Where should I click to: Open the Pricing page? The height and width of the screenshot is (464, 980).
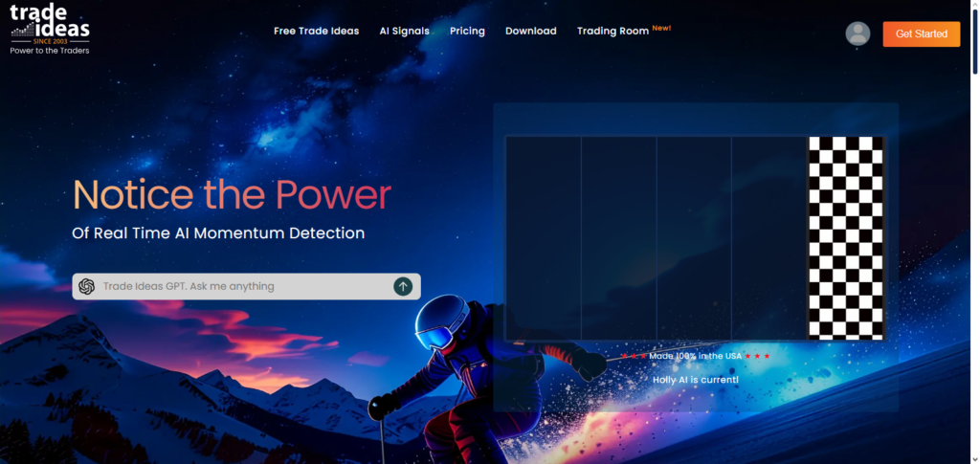467,31
